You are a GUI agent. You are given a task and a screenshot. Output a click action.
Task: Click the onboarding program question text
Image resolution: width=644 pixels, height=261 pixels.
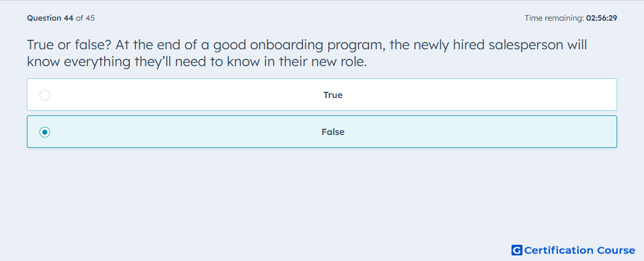click(307, 53)
